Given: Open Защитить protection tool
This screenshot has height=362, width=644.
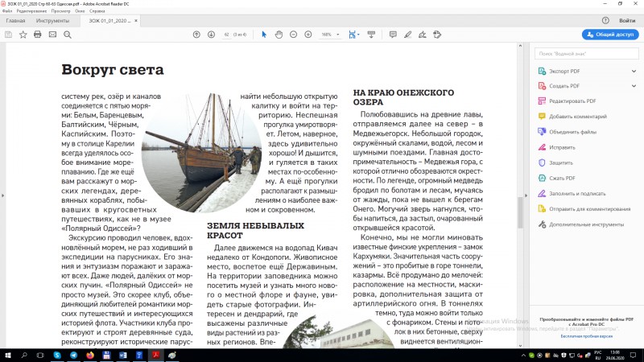Looking at the screenshot, I should coord(555,162).
